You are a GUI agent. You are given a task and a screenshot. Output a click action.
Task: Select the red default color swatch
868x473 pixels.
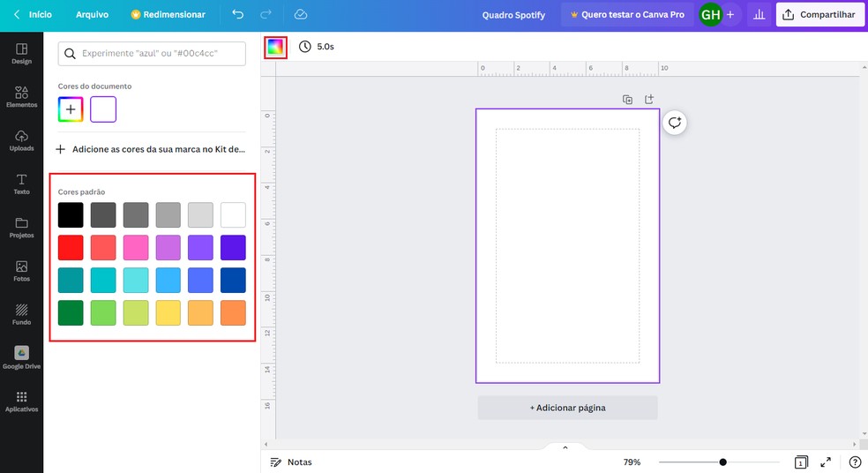[x=71, y=248]
